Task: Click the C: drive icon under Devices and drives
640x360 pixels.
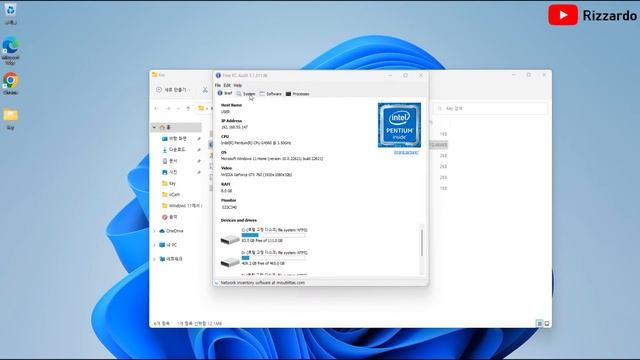Action: pyautogui.click(x=230, y=239)
